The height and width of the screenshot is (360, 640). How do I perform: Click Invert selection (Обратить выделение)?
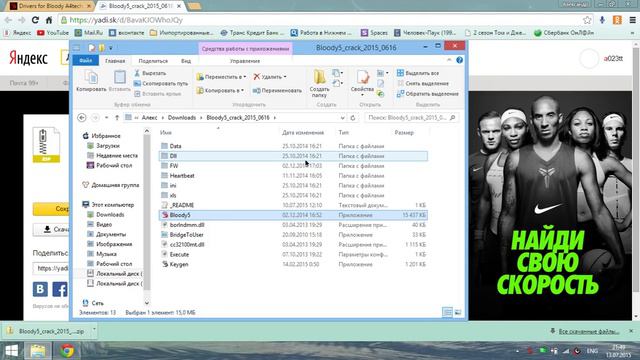tap(428, 94)
